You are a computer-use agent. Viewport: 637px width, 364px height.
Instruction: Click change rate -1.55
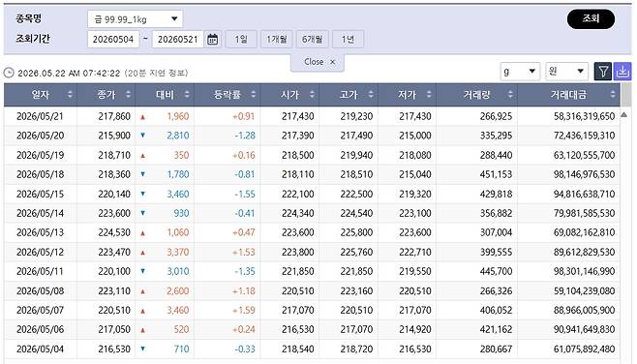pos(245,194)
